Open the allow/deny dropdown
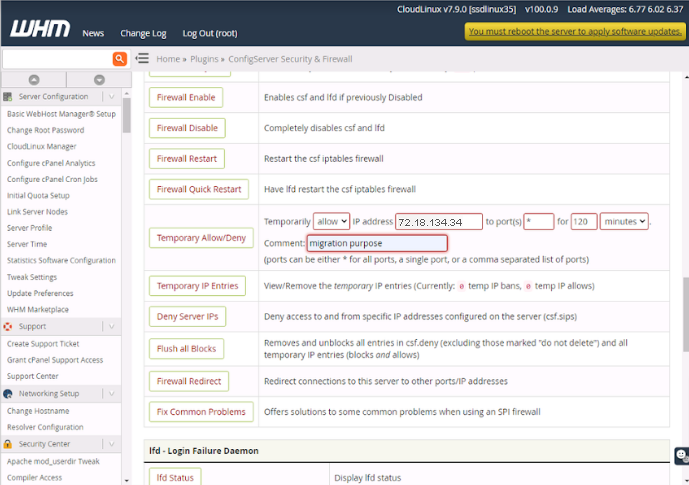Image resolution: width=689 pixels, height=485 pixels. pyautogui.click(x=331, y=221)
